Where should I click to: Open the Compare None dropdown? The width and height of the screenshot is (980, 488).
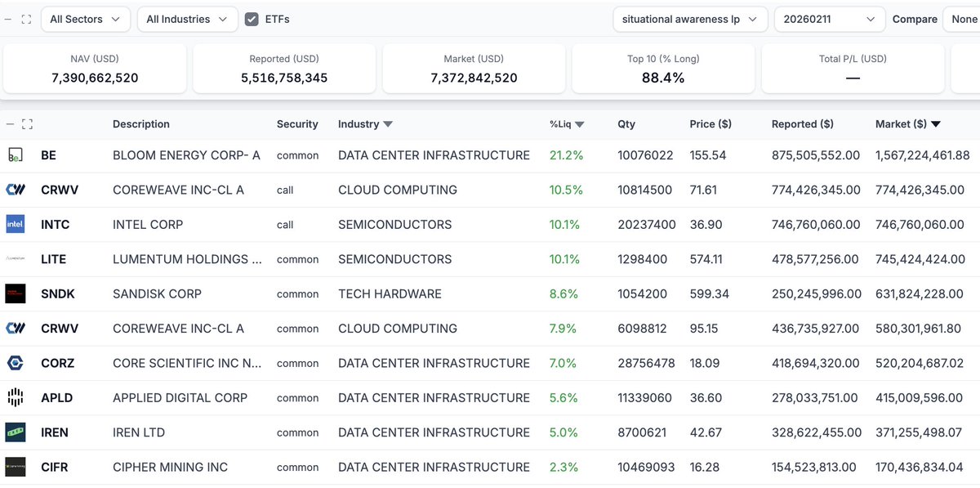click(x=961, y=19)
